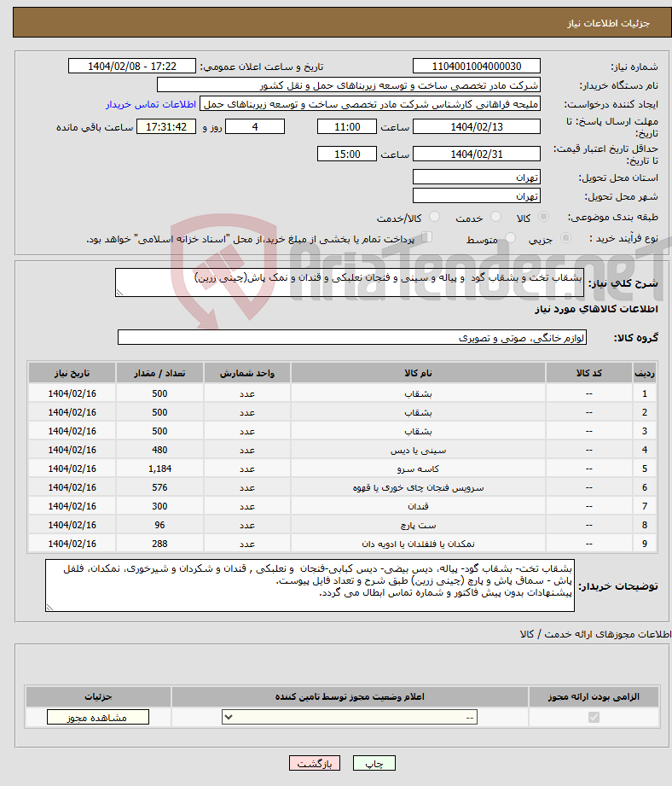
Task: Click the general need description textarea
Action: coord(350,282)
